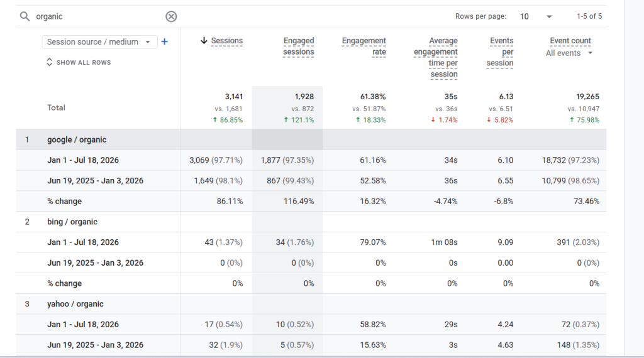
Task: Open the Session source / medium dropdown
Action: click(x=99, y=42)
